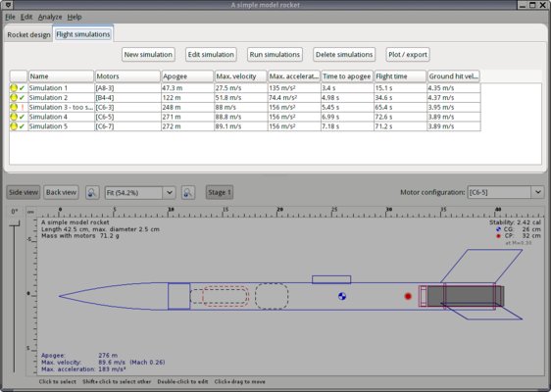Viewport: 551px width, 392px height.
Task: Sort by the Apogee column header
Action: pyautogui.click(x=187, y=76)
